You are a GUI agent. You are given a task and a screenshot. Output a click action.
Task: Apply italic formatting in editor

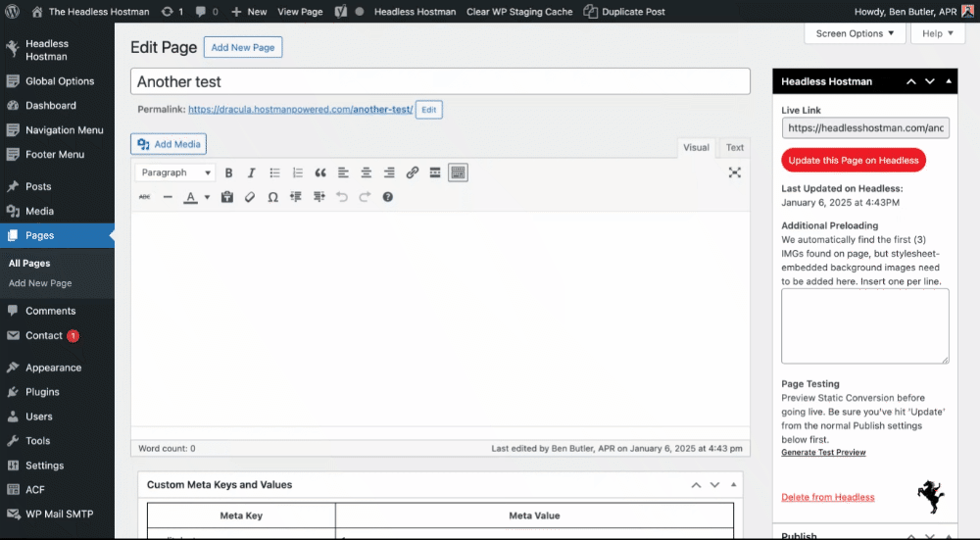point(251,172)
